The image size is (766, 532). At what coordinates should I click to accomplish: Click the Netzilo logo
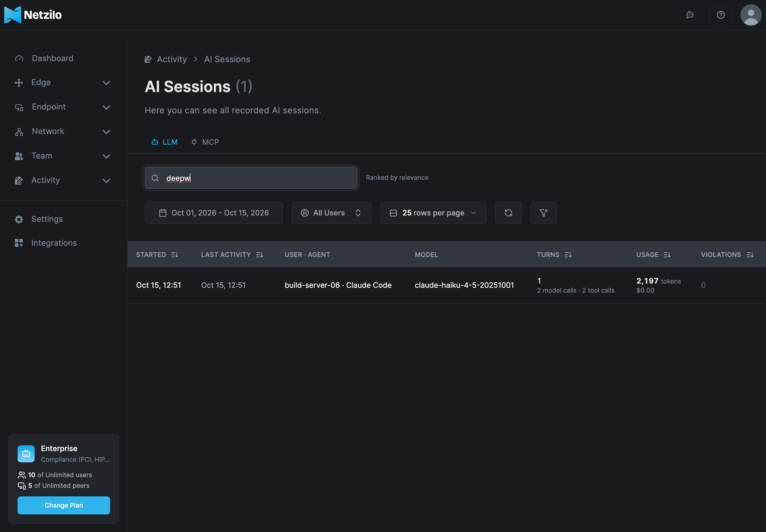pyautogui.click(x=33, y=15)
